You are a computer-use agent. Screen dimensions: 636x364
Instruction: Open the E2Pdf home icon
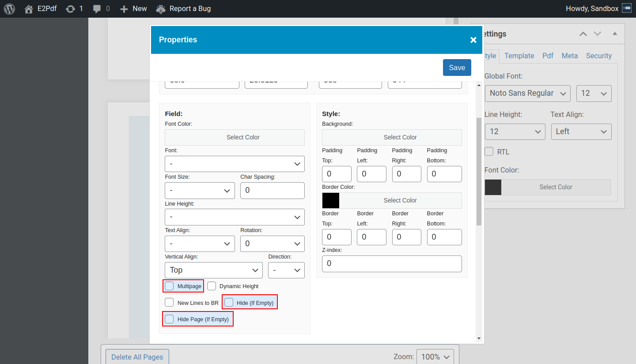29,9
